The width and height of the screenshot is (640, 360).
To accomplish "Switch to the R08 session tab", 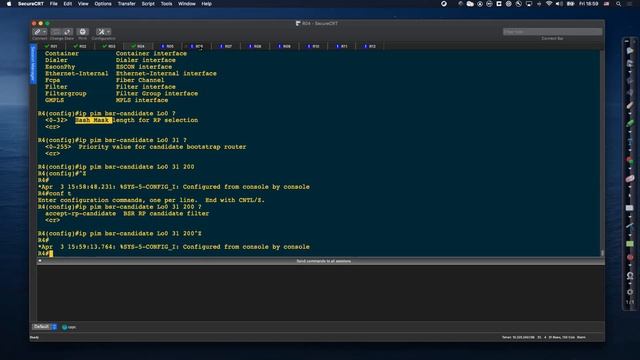I will click(255, 46).
